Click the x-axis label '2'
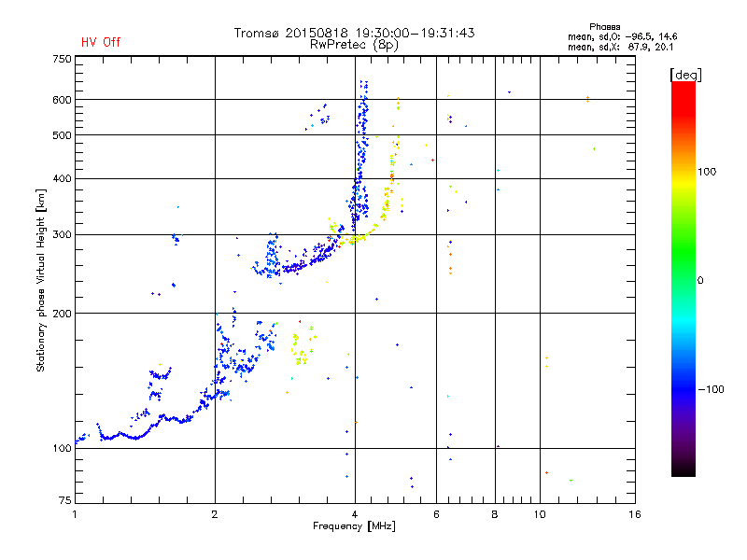 click(215, 514)
